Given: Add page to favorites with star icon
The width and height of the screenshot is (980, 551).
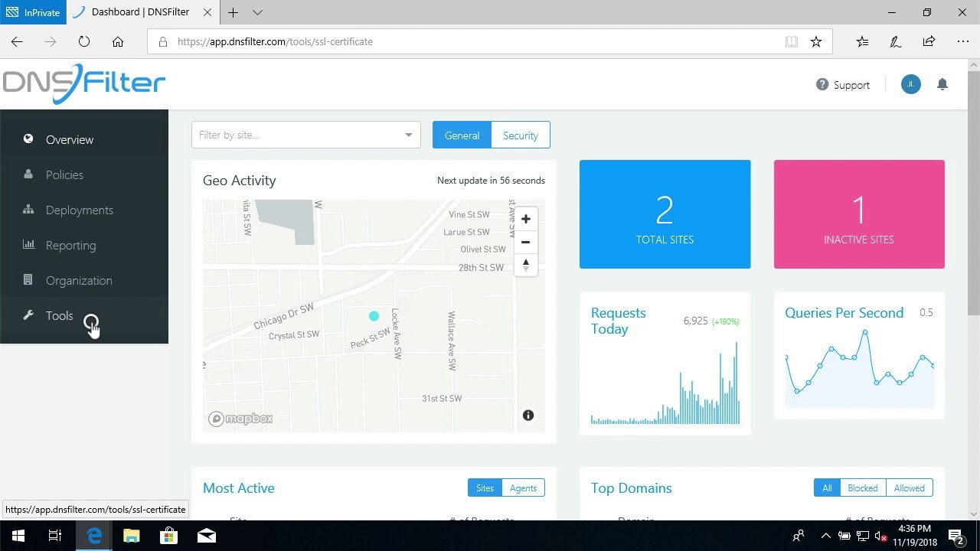Looking at the screenshot, I should [816, 41].
